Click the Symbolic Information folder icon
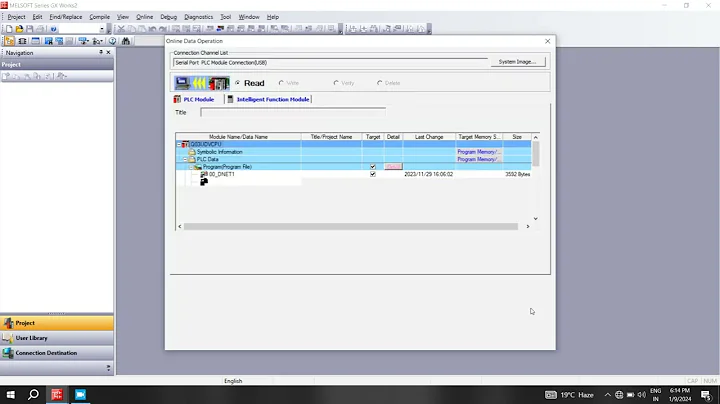The image size is (720, 404). tap(192, 152)
